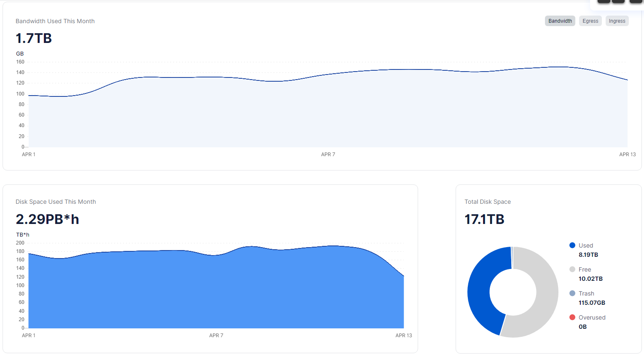Click the Bandwidth Used This Month heading
644x357 pixels.
pos(55,21)
